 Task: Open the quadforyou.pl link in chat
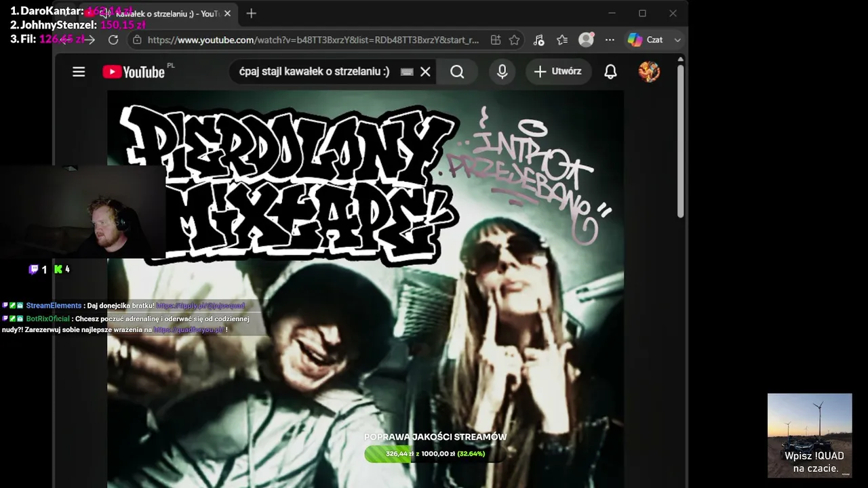pyautogui.click(x=189, y=329)
